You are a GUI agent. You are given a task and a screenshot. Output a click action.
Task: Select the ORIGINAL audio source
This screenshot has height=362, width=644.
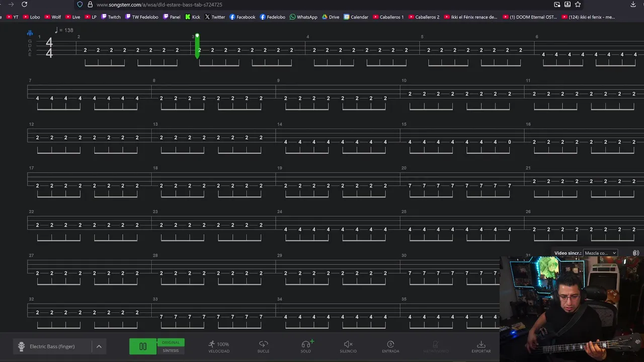(171, 342)
